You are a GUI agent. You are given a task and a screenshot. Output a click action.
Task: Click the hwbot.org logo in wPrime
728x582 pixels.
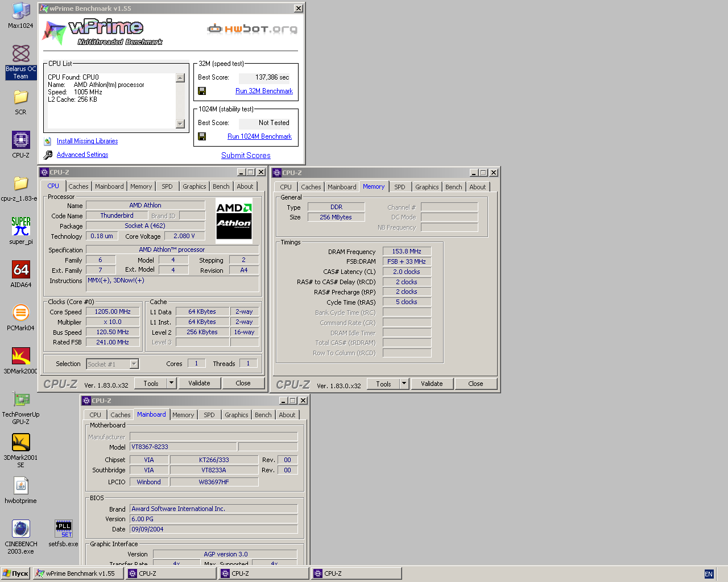pyautogui.click(x=253, y=29)
